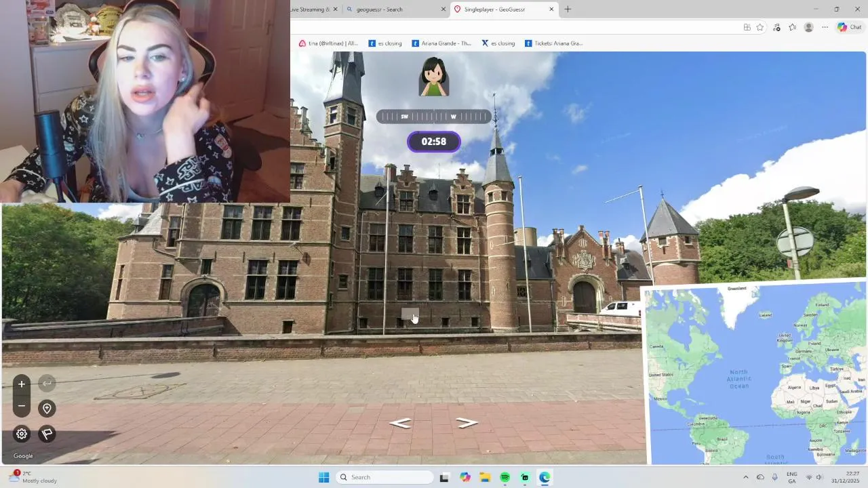Click the taskbar Search box
The image size is (868, 488).
(x=384, y=477)
